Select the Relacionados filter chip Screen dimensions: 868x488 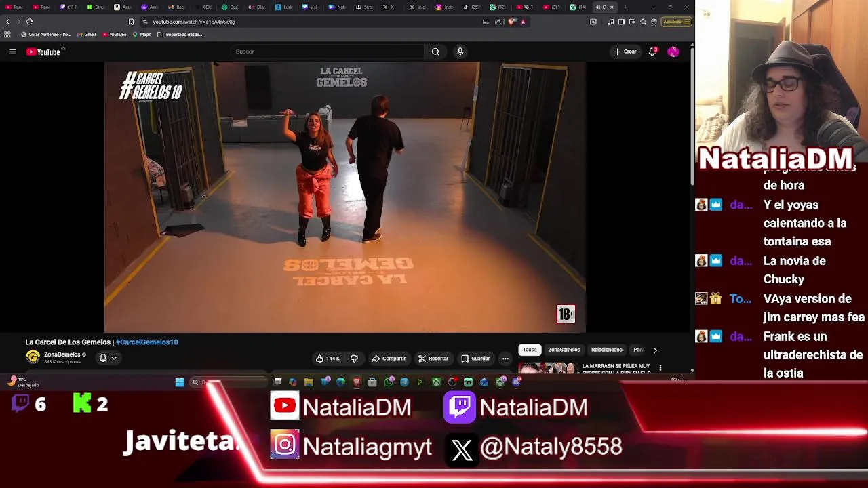tap(607, 350)
